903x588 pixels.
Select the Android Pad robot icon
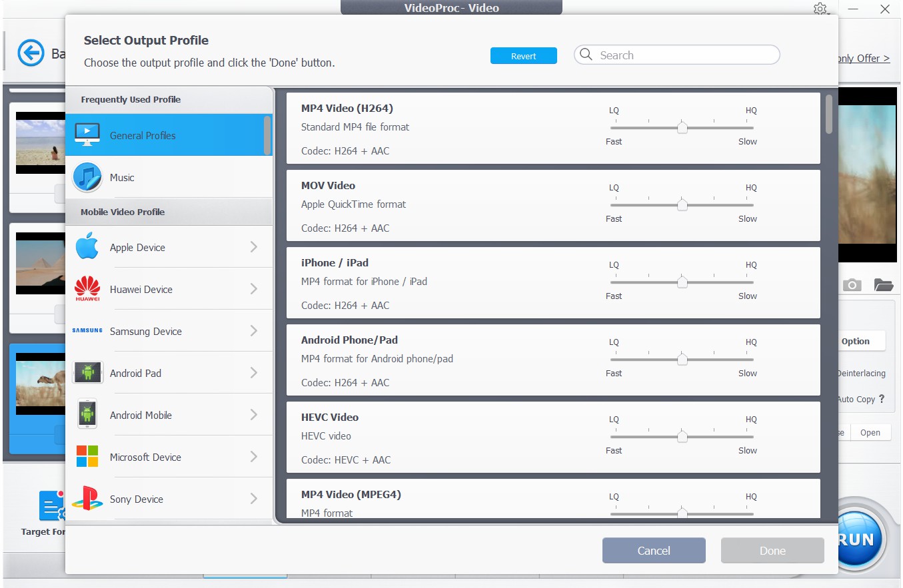pyautogui.click(x=87, y=373)
